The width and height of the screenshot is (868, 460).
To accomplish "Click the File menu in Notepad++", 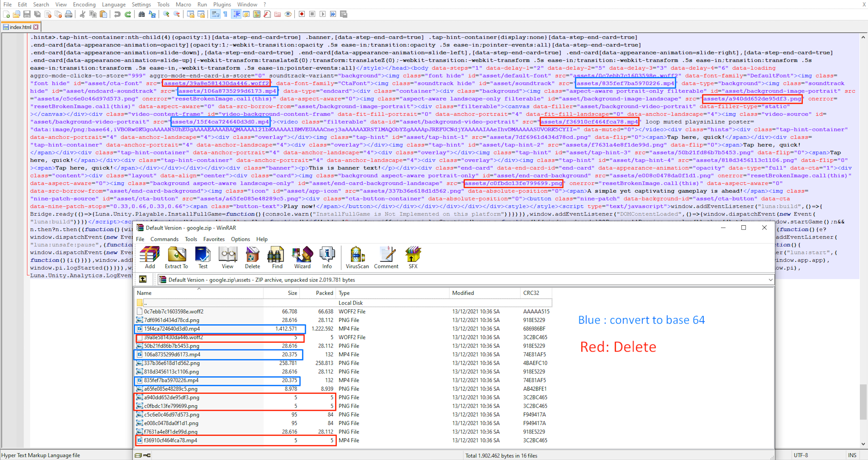I will pos(8,4).
